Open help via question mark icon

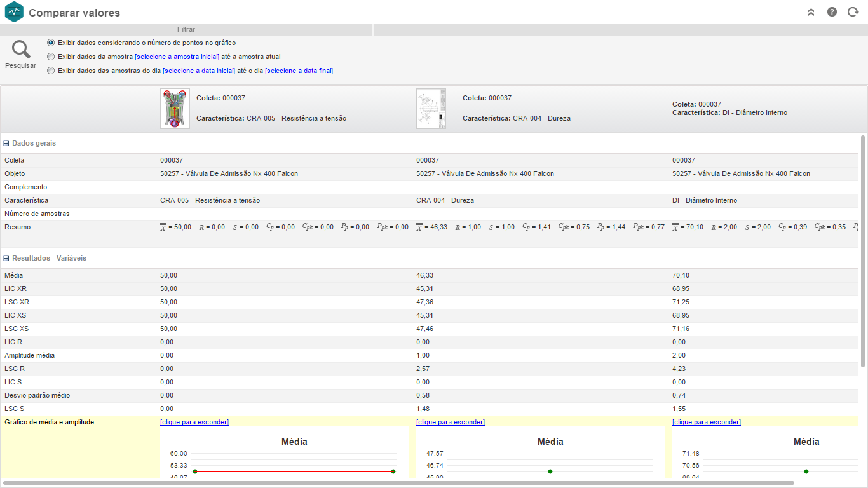click(832, 12)
